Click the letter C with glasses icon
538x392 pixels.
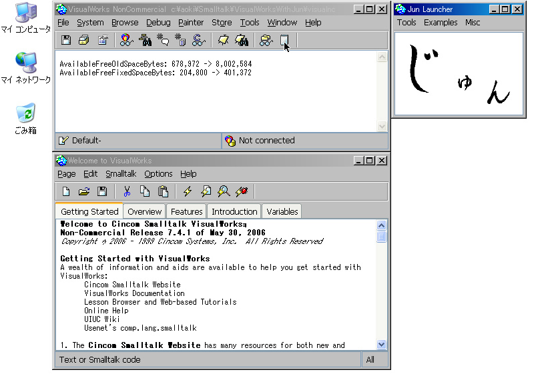199,40
